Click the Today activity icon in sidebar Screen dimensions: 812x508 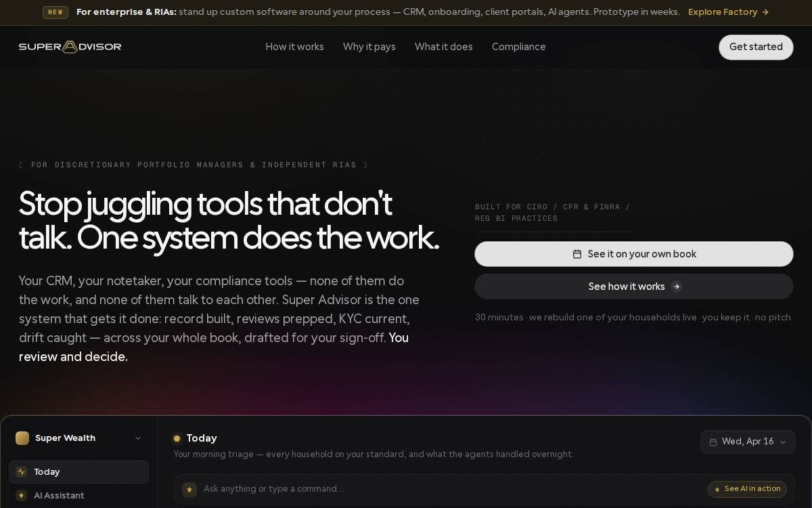click(22, 472)
